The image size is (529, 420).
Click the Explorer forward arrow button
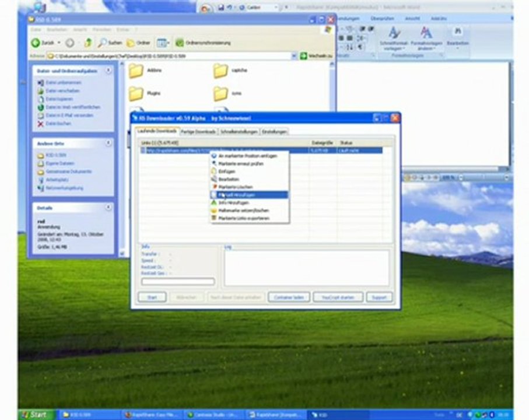coord(70,43)
